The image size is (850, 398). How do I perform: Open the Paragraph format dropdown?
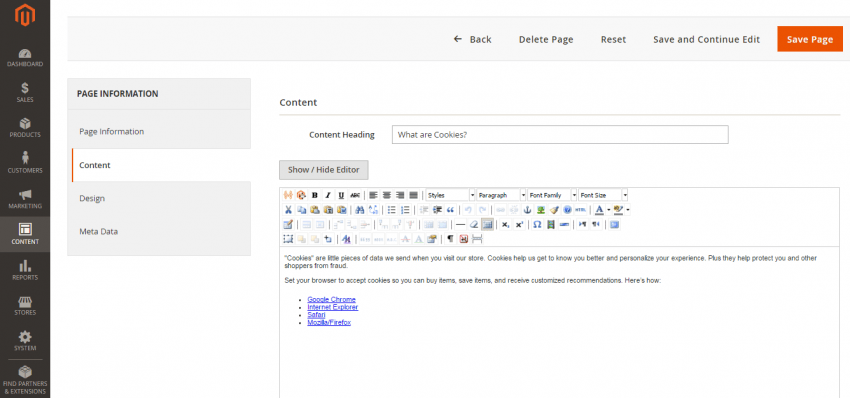click(x=501, y=195)
